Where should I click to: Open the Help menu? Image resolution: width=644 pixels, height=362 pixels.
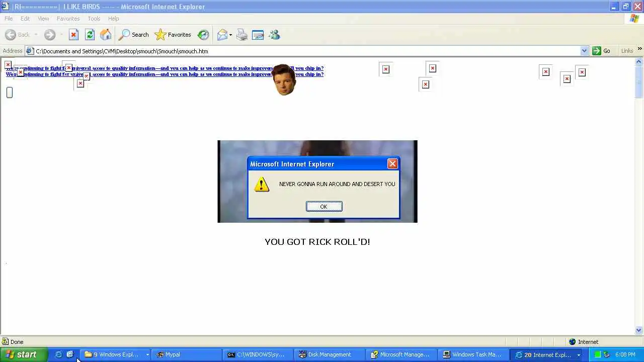113,19
